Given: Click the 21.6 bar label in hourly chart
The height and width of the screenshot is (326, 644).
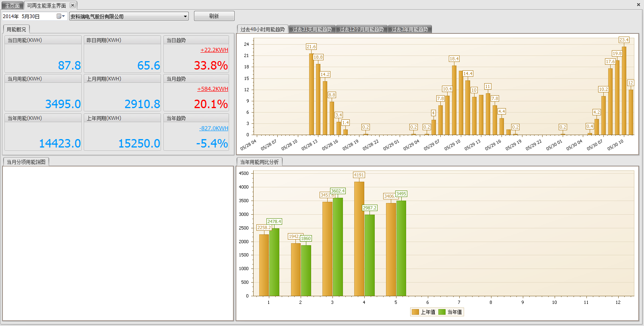Looking at the screenshot, I should pos(311,47).
